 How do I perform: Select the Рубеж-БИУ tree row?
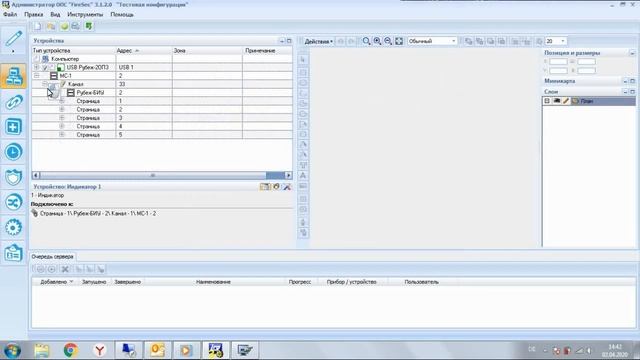pyautogui.click(x=162, y=93)
